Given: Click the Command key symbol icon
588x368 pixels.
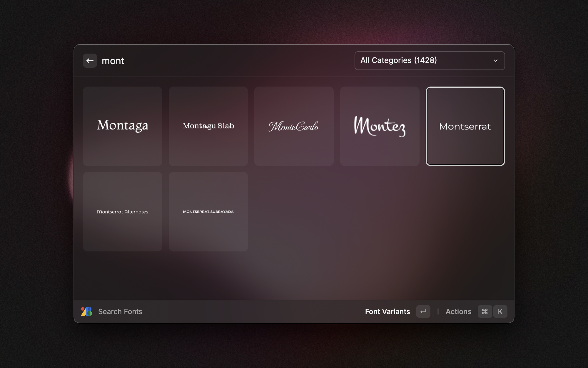Looking at the screenshot, I should (x=485, y=311).
